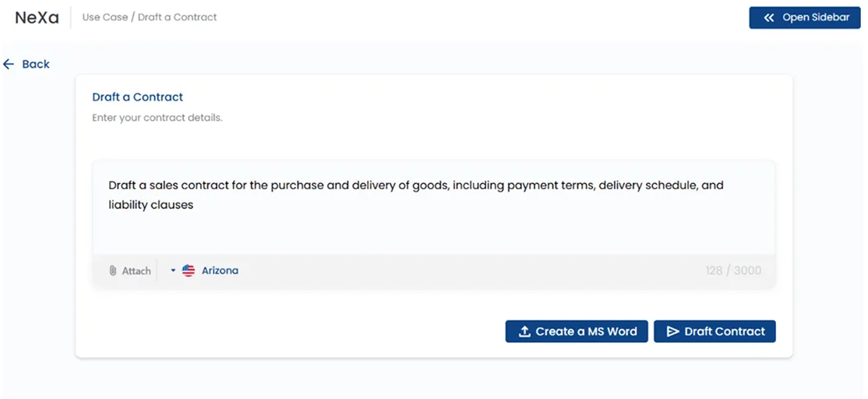Focus the contract details text area
Viewport: 868px width, 399px height.
point(433,207)
